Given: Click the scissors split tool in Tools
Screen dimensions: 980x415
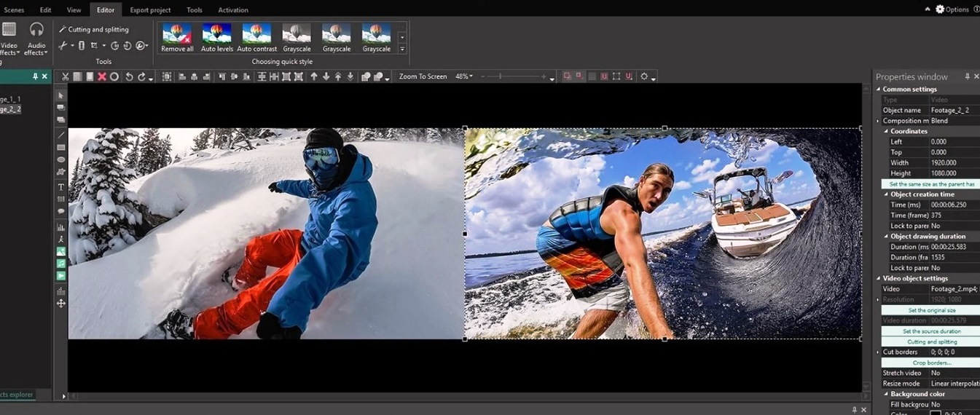Looking at the screenshot, I should 62,45.
